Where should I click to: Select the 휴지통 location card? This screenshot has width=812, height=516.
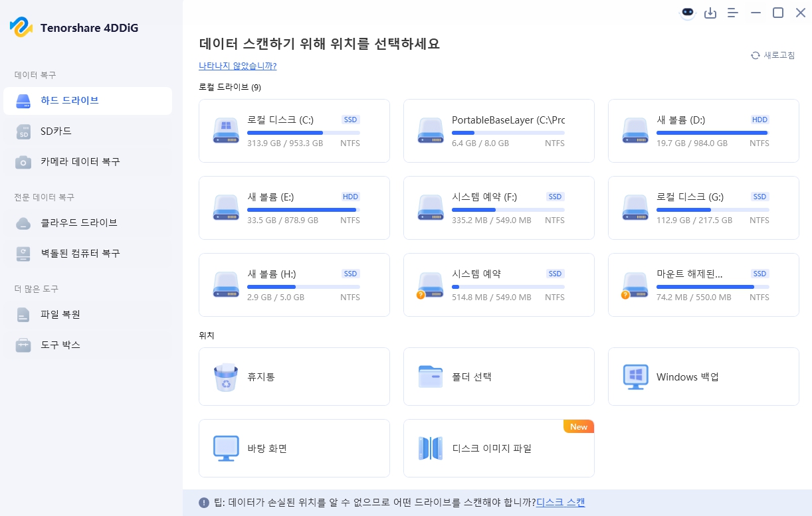coord(294,377)
